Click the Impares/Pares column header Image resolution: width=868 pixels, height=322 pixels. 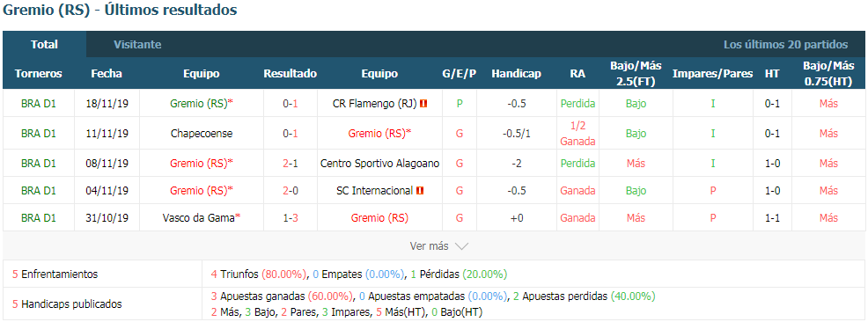[x=712, y=74]
